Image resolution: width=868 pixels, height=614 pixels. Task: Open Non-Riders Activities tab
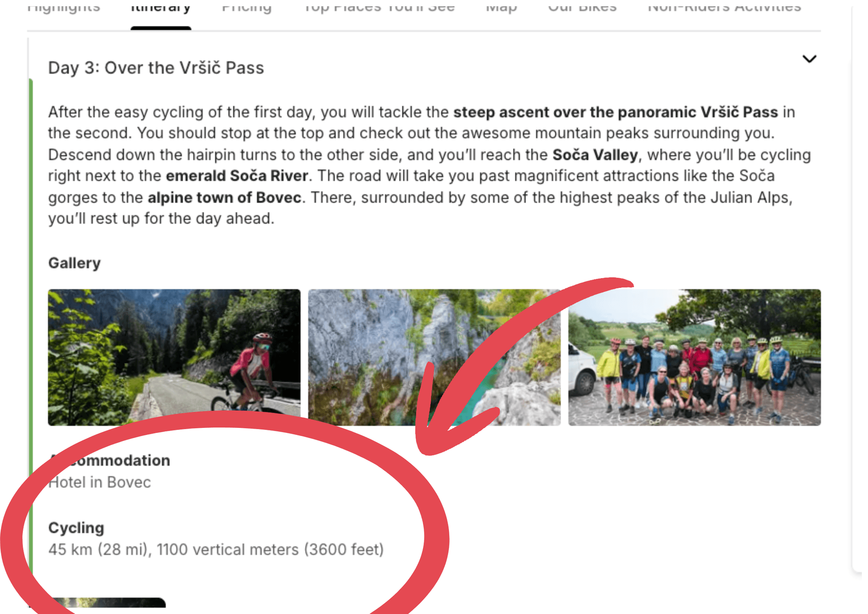tap(724, 7)
